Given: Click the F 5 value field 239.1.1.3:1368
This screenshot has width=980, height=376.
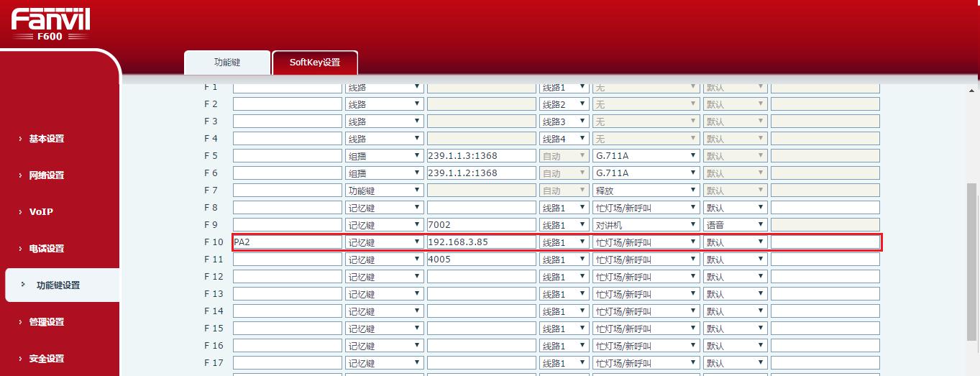Looking at the screenshot, I should pyautogui.click(x=482, y=156).
